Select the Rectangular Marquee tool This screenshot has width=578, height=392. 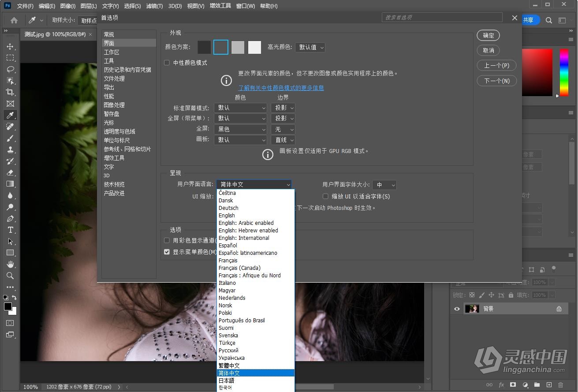point(10,58)
